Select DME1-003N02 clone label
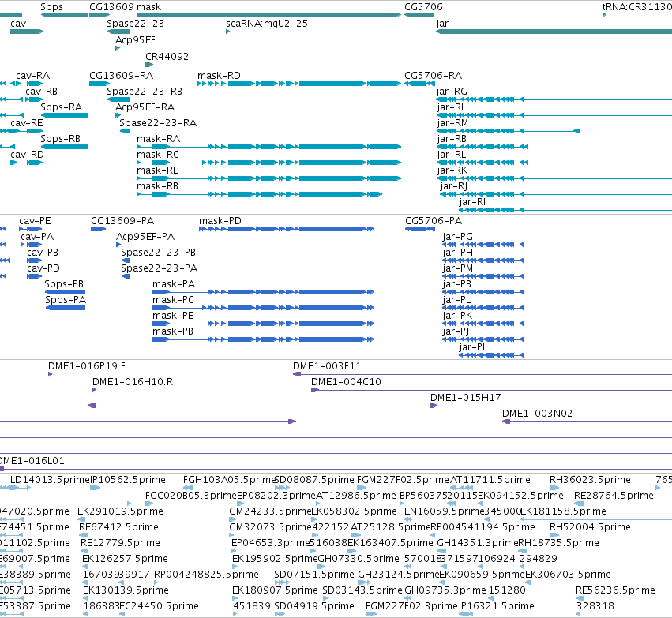This screenshot has height=618, width=672. click(537, 414)
